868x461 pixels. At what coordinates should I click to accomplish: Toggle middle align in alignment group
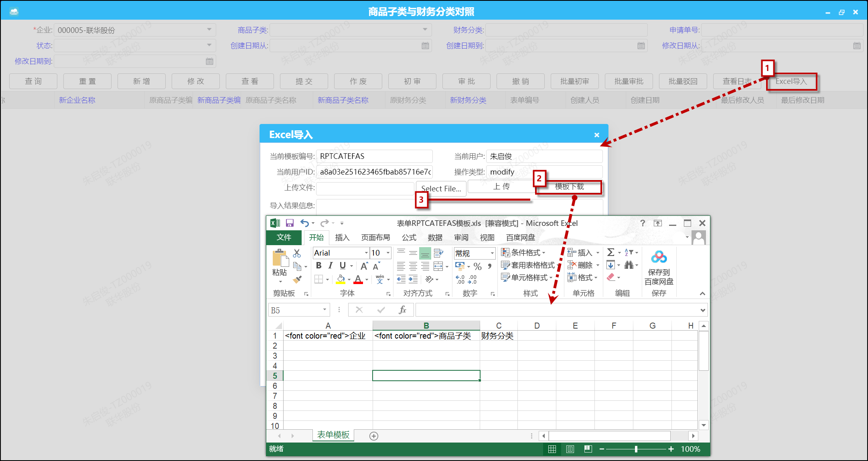[x=413, y=253]
